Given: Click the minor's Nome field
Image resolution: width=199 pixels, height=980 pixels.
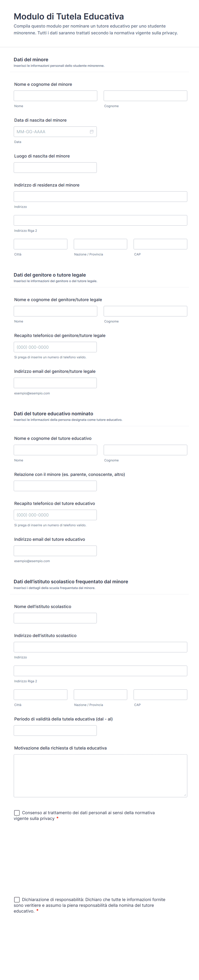Looking at the screenshot, I should (55, 96).
